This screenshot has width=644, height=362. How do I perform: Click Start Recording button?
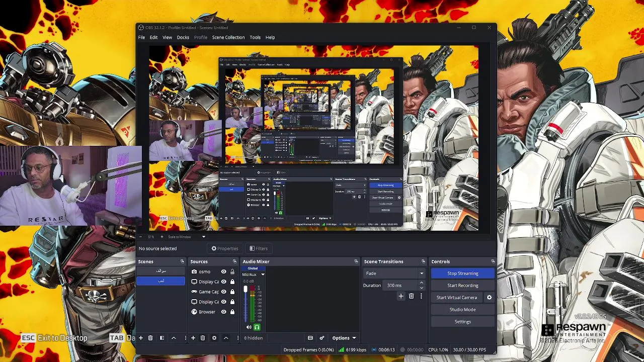click(463, 286)
